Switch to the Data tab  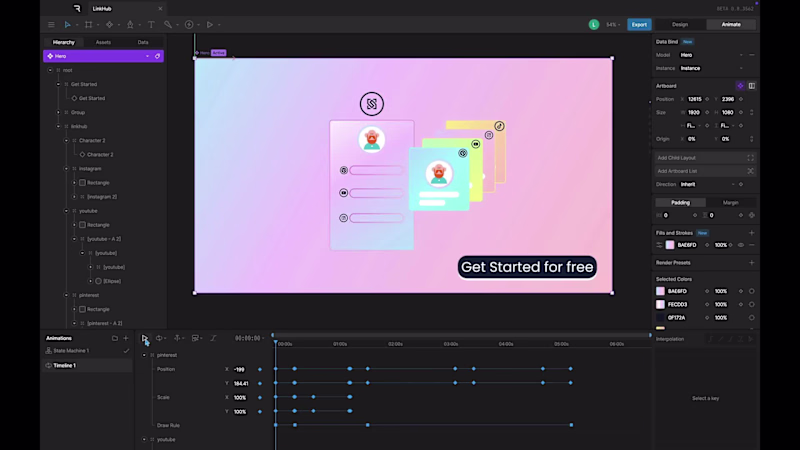coord(143,42)
